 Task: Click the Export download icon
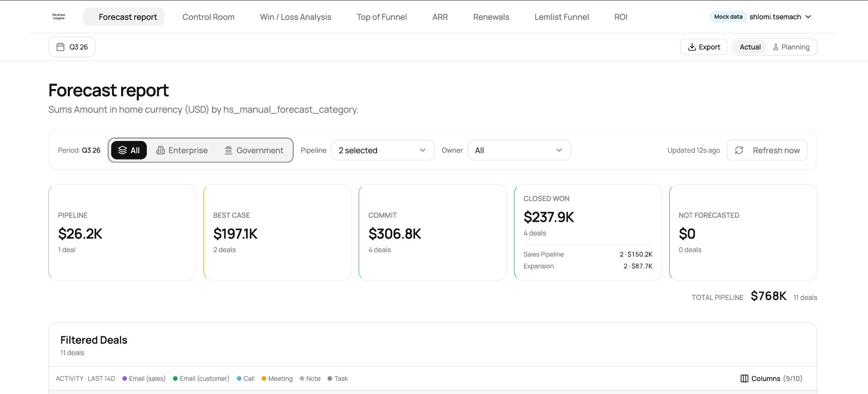point(692,47)
